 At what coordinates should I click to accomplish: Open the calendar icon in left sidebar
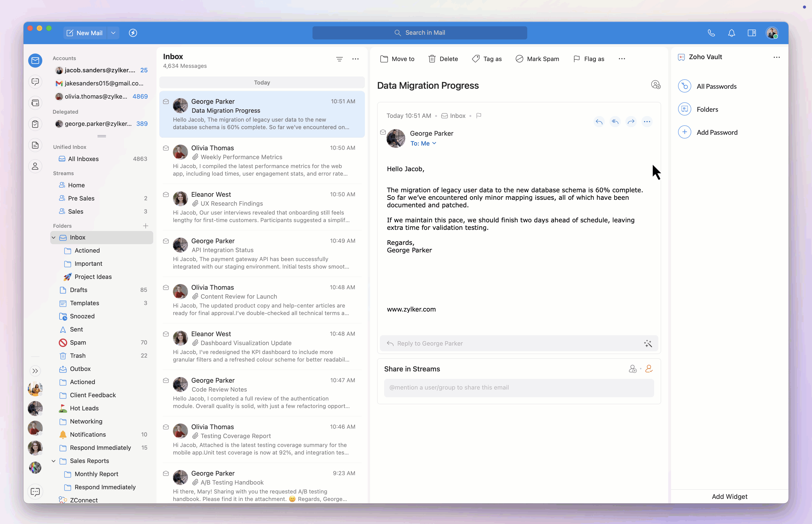35,103
